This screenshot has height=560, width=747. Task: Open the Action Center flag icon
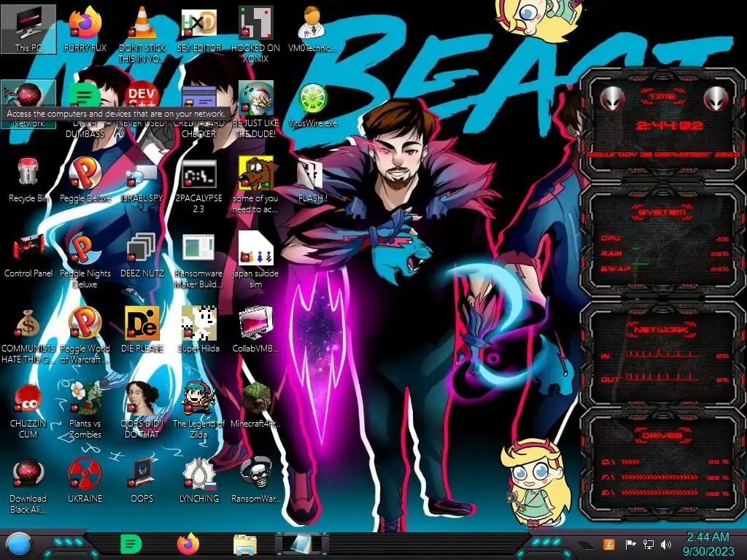(x=630, y=545)
